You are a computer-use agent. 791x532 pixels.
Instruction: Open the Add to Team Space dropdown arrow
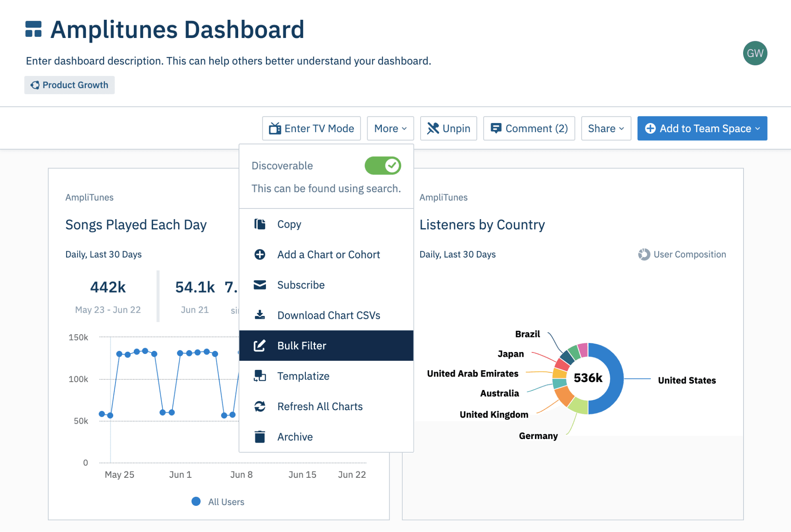pyautogui.click(x=758, y=128)
